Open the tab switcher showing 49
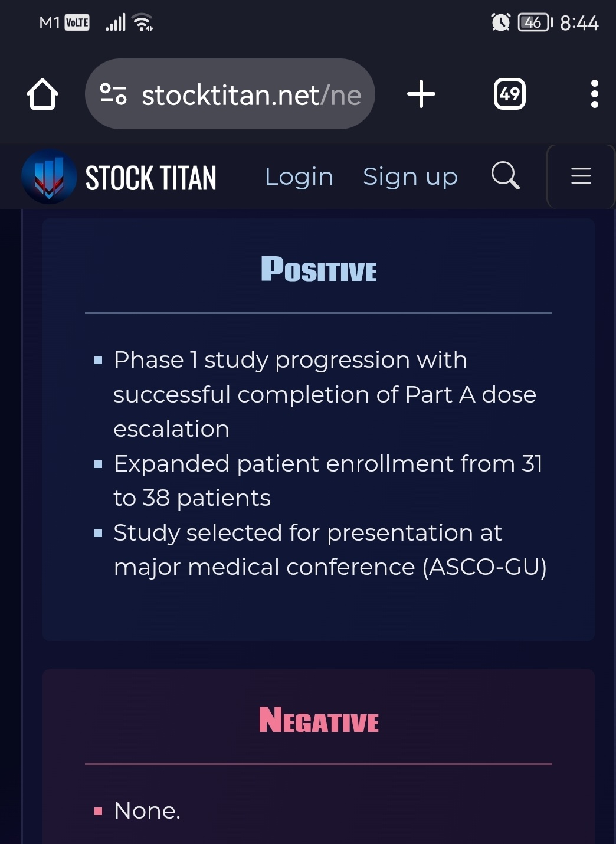The width and height of the screenshot is (616, 844). (510, 94)
